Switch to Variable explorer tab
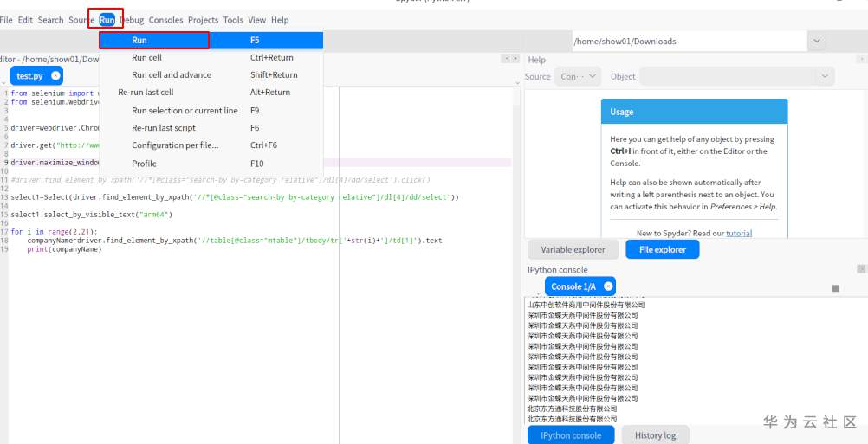This screenshot has height=444, width=868. coord(573,249)
